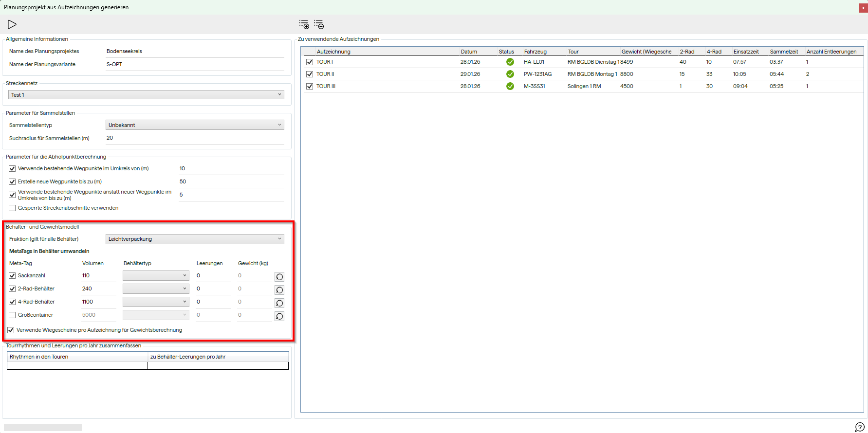
Task: Click the add recording list icon
Action: (304, 24)
